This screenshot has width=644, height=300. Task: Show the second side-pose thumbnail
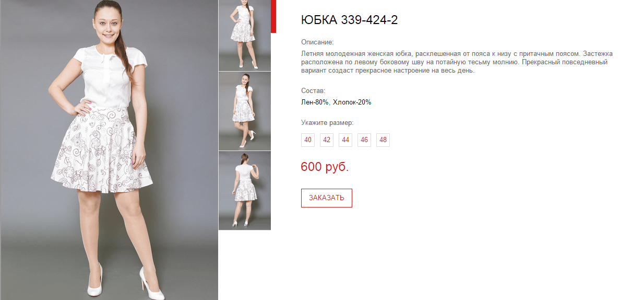(244, 111)
